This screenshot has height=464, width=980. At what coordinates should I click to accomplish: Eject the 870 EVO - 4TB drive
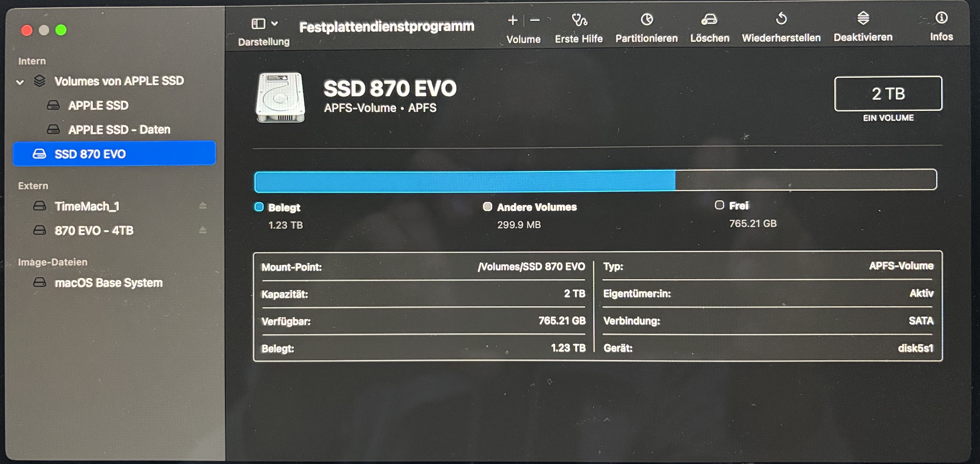pos(203,230)
